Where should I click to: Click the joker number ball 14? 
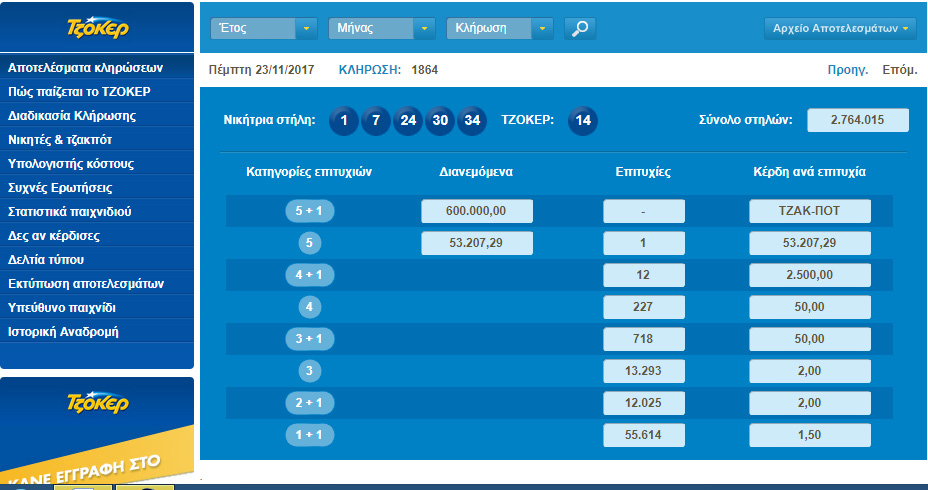coord(583,121)
